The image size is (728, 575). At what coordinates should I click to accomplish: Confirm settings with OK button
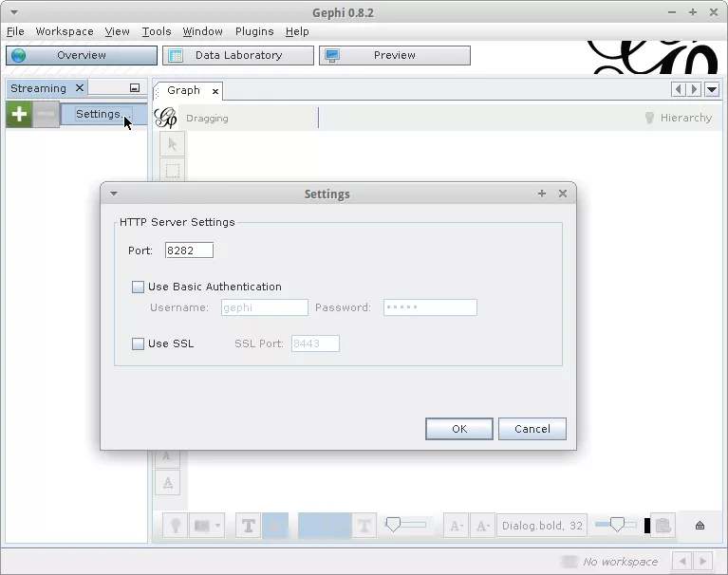pyautogui.click(x=459, y=429)
